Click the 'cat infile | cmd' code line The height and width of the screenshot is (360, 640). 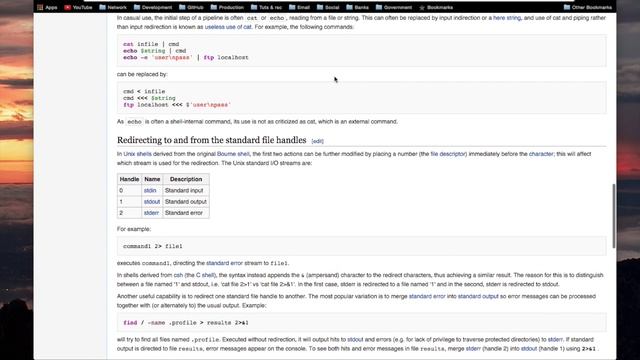151,44
